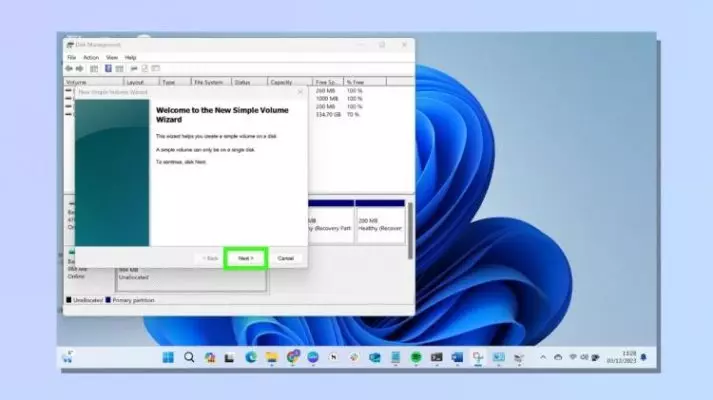This screenshot has height=400, width=713.
Task: Click the Back arrow in Disk Management toolbar
Action: [x=69, y=69]
